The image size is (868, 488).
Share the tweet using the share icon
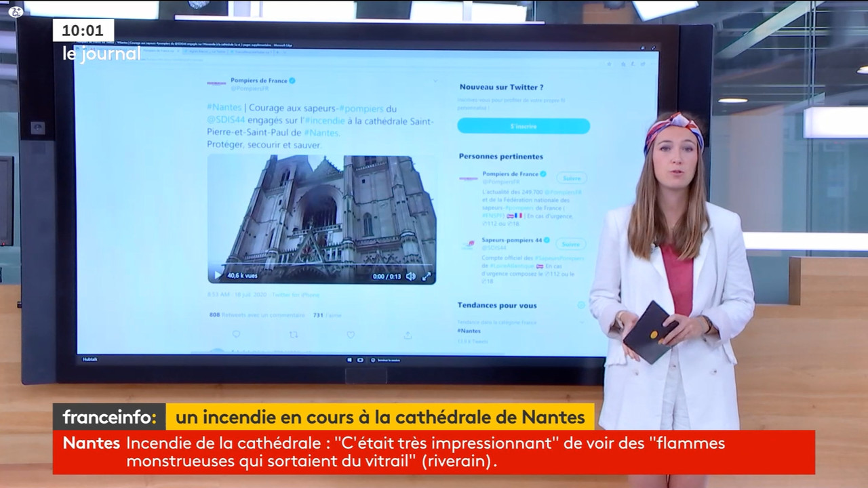(408, 335)
